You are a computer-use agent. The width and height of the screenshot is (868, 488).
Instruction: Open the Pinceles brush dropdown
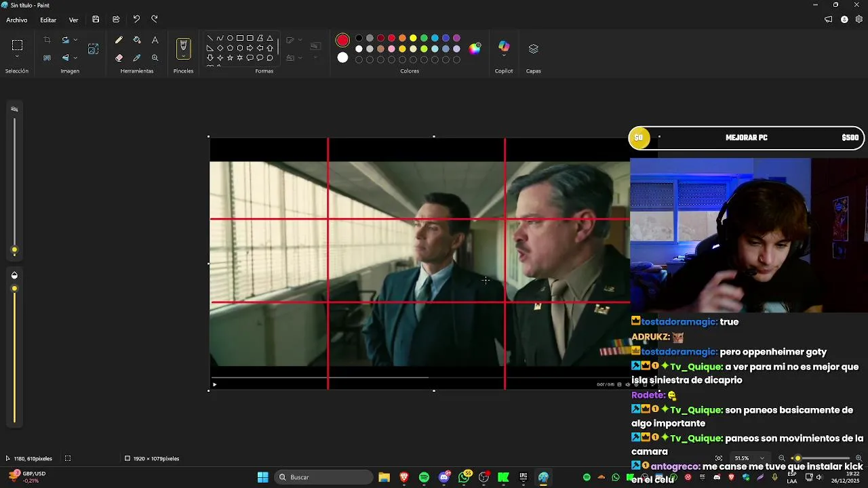[x=183, y=57]
